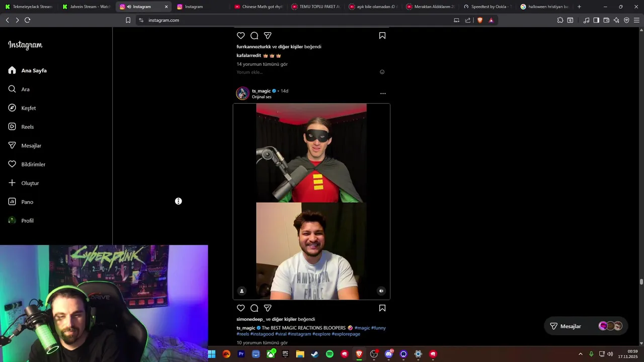The width and height of the screenshot is (644, 362).
Task: Show hidden system tray icons
Action: [580, 354]
